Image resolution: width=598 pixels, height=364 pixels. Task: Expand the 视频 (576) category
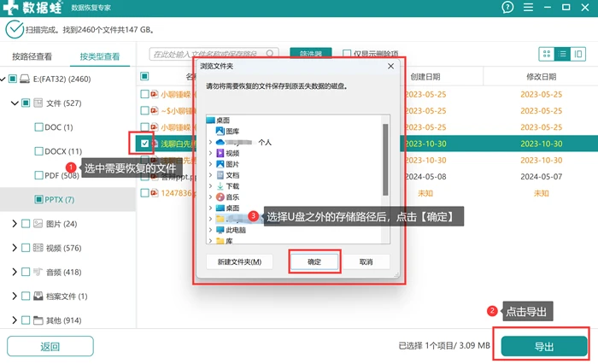[x=15, y=248]
